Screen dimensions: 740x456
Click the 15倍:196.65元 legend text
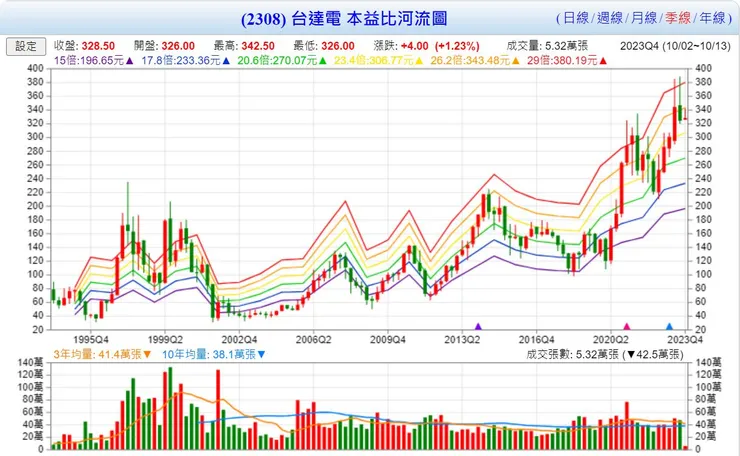click(x=89, y=61)
